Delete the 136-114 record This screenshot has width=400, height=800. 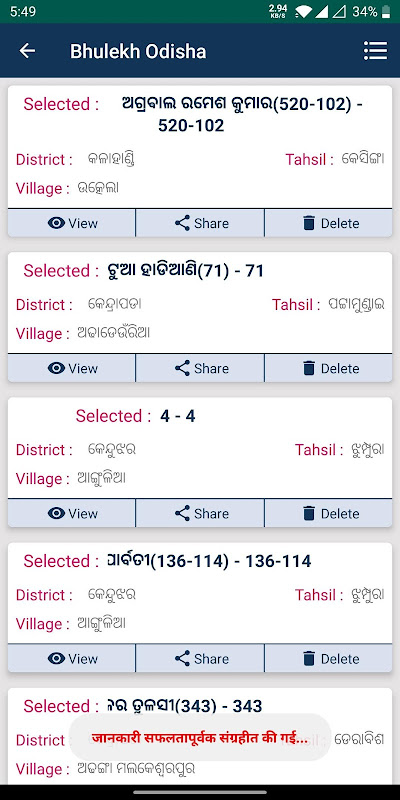[329, 659]
